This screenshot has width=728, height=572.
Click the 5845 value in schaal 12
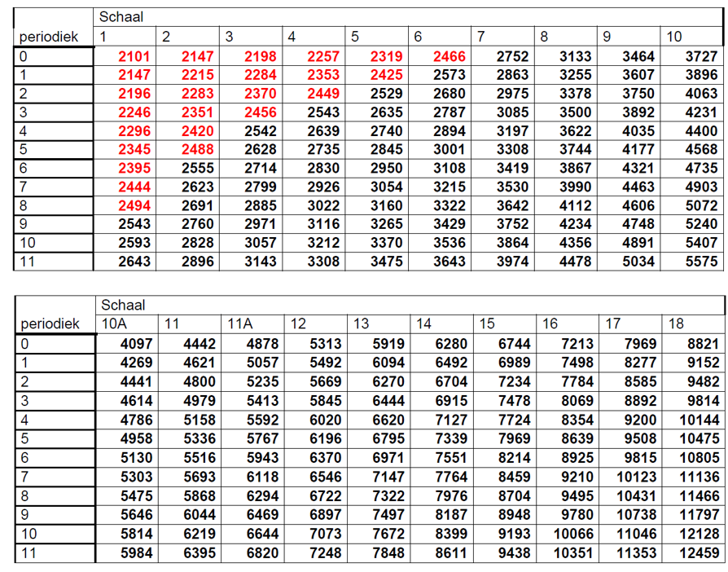[325, 401]
